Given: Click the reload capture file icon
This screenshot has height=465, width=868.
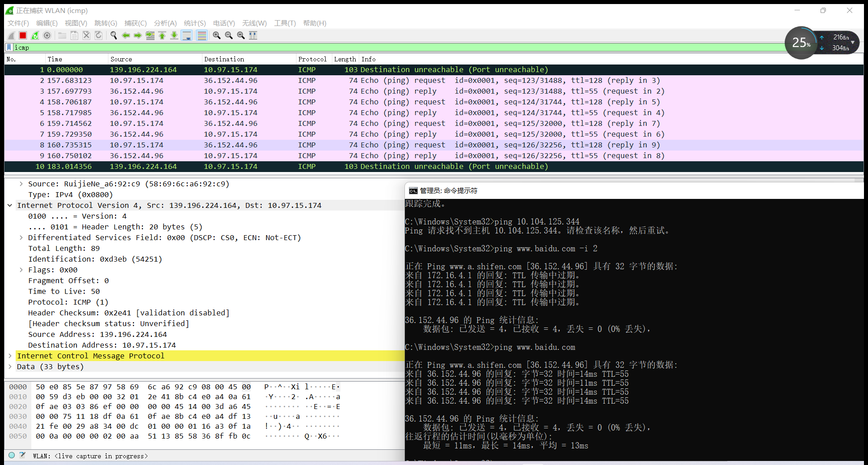Looking at the screenshot, I should 99,35.
